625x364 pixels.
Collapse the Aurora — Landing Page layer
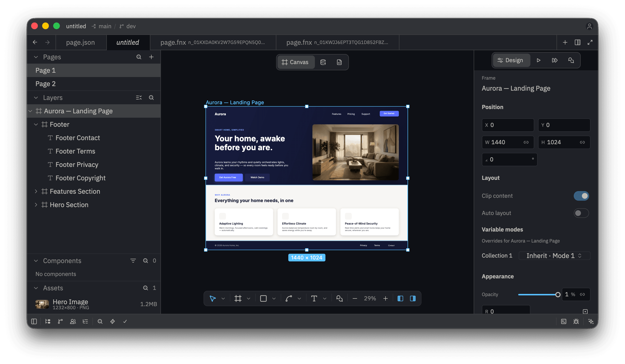[30, 111]
